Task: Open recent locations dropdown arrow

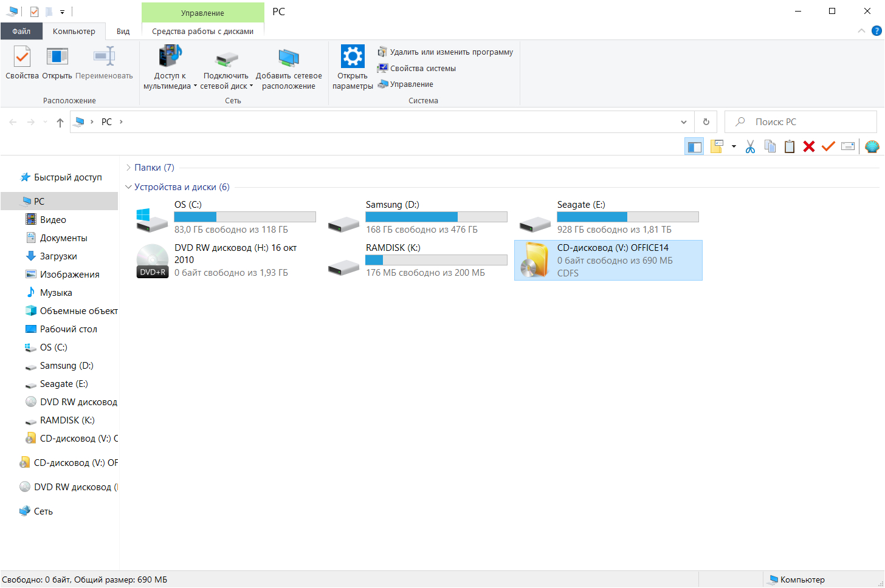Action: [45, 122]
